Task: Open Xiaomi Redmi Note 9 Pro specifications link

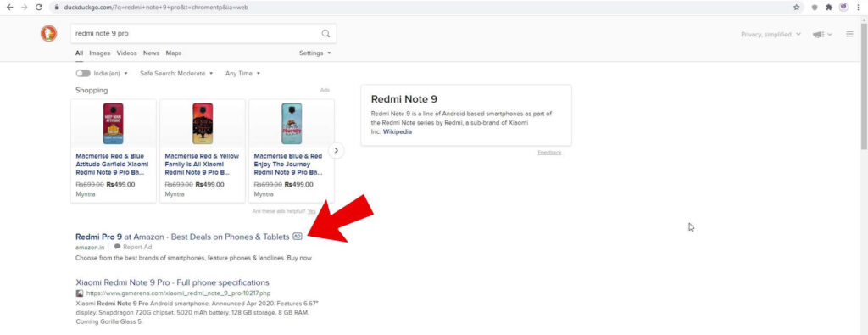Action: click(172, 282)
